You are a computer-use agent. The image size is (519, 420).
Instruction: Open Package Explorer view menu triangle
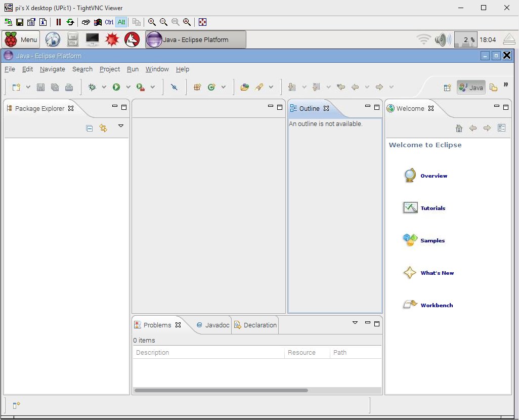point(121,126)
